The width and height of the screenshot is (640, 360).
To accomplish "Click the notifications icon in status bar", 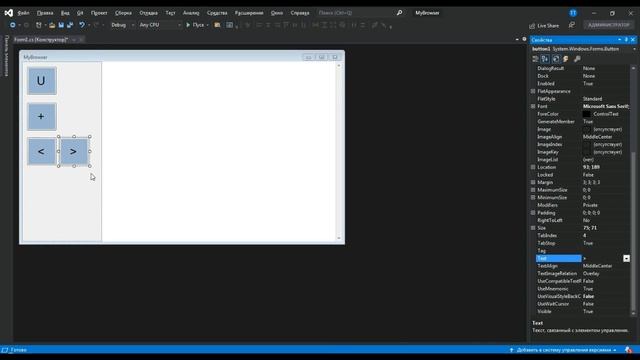I will (x=628, y=350).
